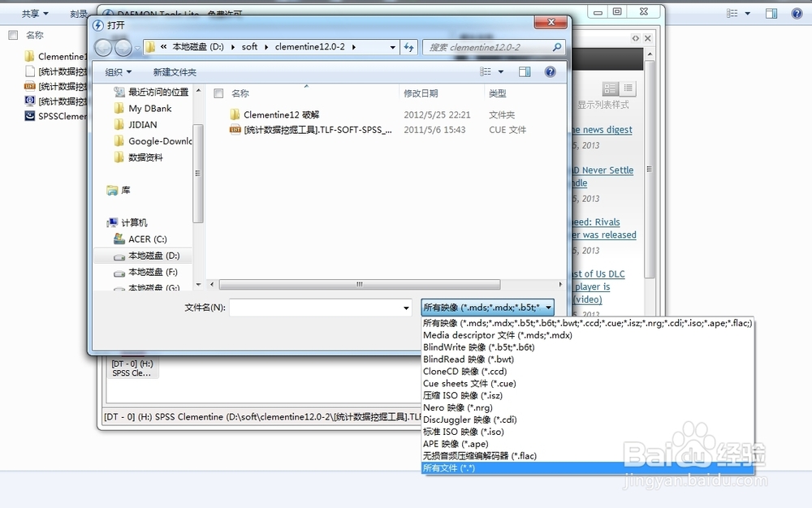Image resolution: width=812 pixels, height=508 pixels.
Task: Open the 文件名 history dropdown arrow
Action: (x=406, y=308)
